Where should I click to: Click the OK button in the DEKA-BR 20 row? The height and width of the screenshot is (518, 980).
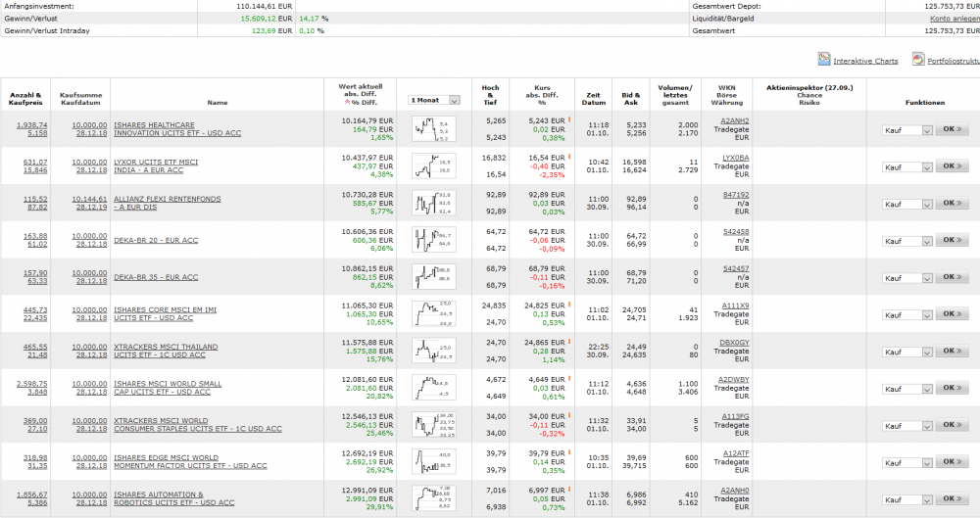[952, 240]
